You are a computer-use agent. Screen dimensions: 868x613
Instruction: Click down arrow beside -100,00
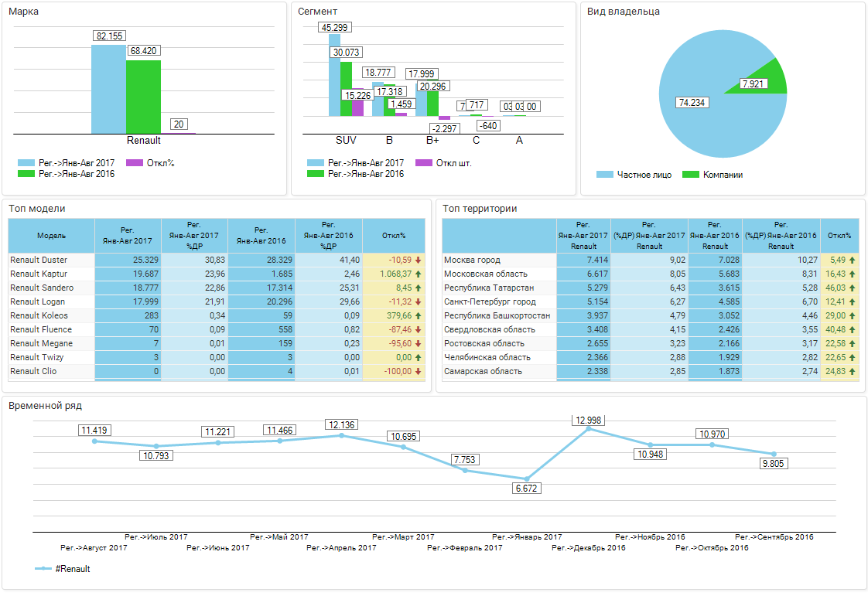coord(419,371)
